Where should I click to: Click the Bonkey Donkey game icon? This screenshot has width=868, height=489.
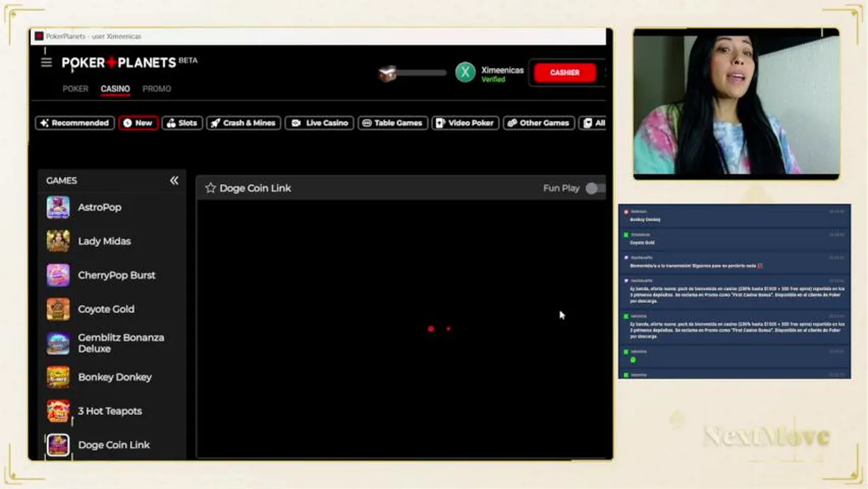pyautogui.click(x=58, y=377)
